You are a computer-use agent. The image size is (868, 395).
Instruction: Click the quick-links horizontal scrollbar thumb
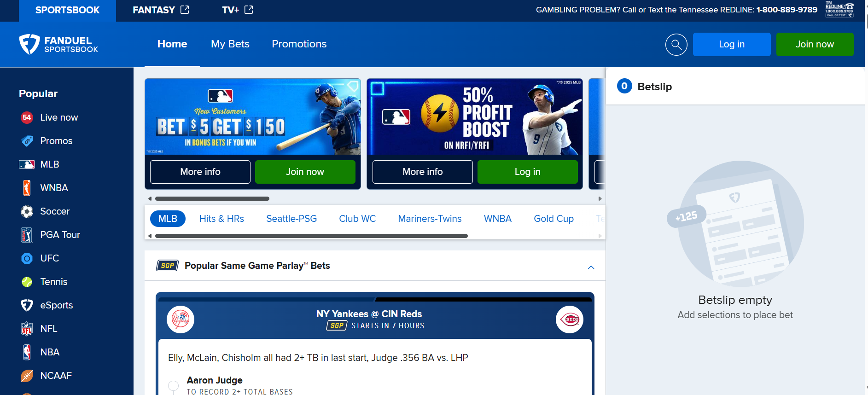point(311,236)
